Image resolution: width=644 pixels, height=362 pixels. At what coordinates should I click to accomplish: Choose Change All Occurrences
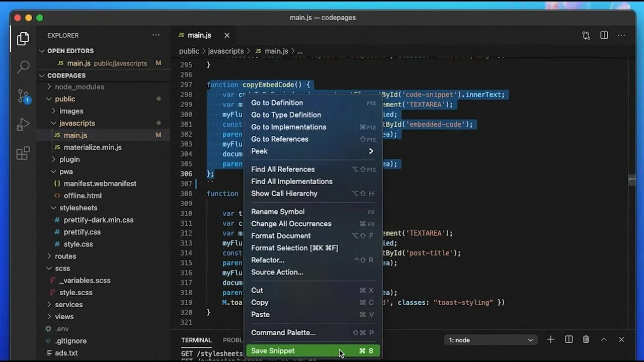[x=313, y=223]
